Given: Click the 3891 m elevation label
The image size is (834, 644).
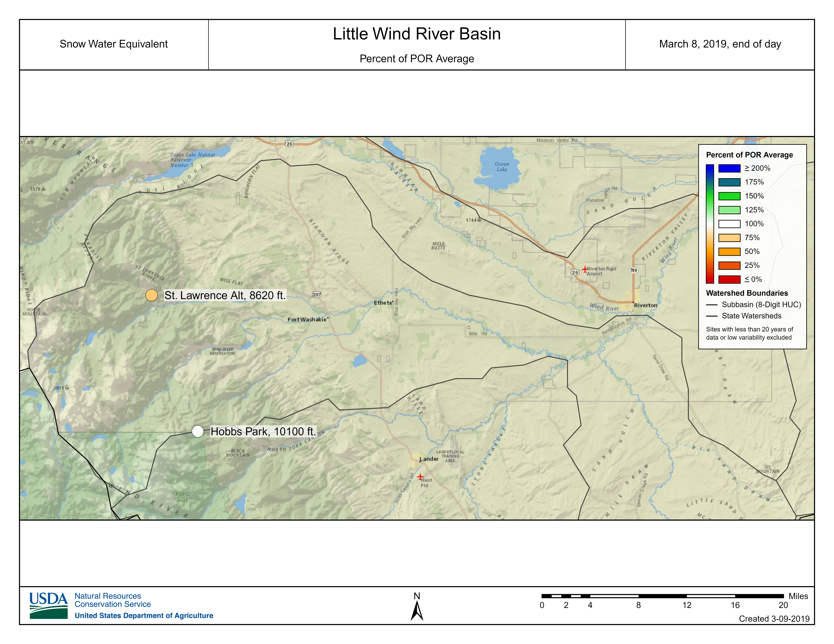Looking at the screenshot, I should tap(61, 388).
